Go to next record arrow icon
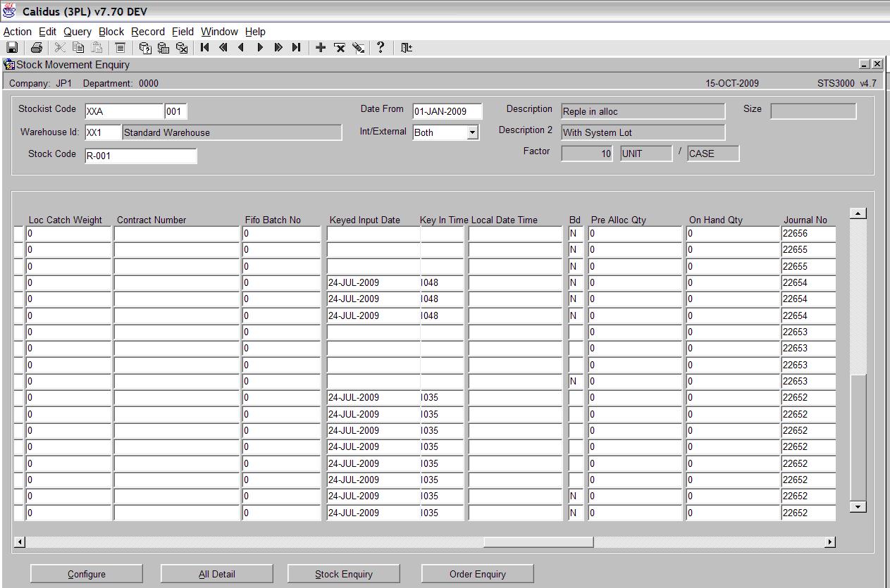This screenshot has height=588, width=890. (x=260, y=48)
